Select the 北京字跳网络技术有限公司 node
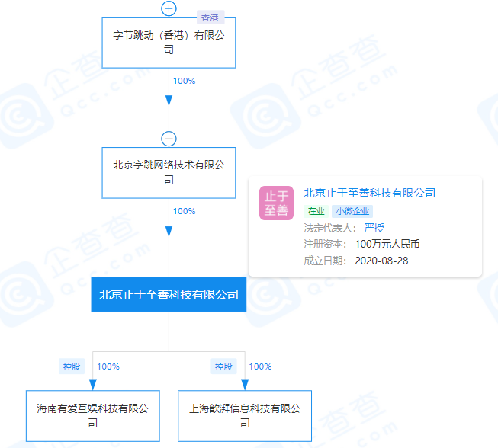Screen dimensions: 498x448 pyautogui.click(x=169, y=173)
